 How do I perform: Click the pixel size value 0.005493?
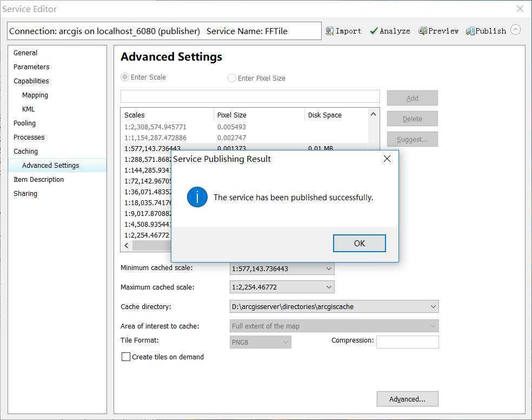pos(232,127)
